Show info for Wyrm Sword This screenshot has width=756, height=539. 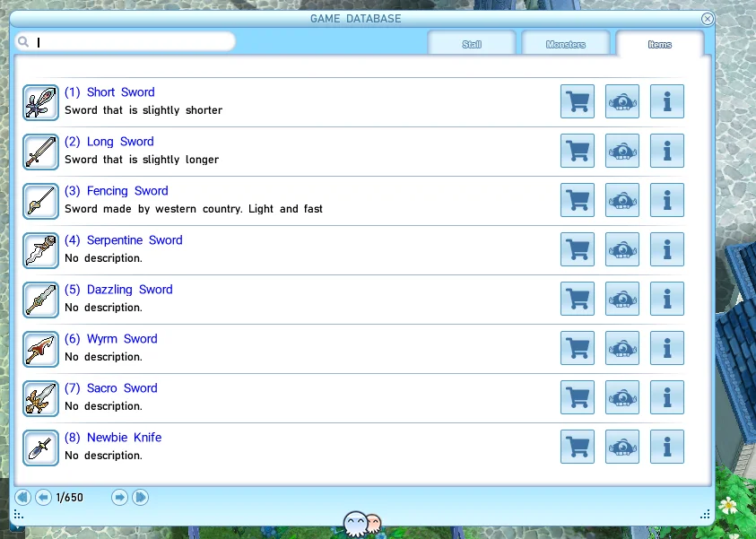pos(666,348)
